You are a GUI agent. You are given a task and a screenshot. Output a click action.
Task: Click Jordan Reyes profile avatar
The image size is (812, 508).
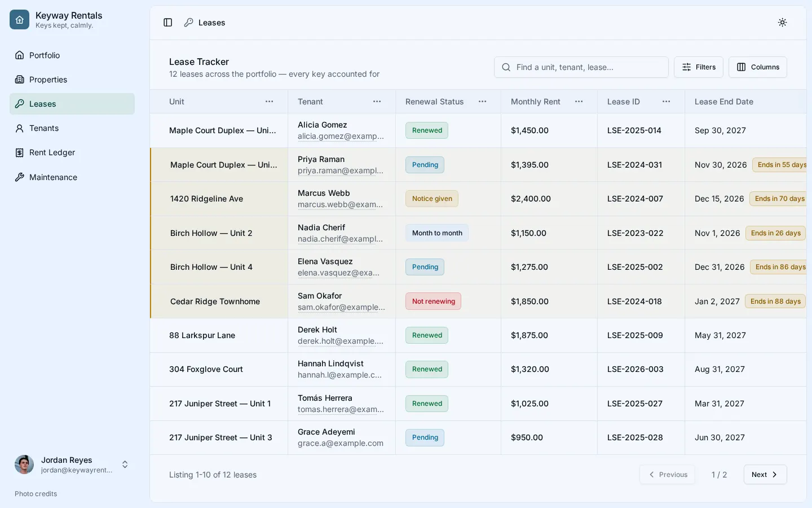point(24,465)
